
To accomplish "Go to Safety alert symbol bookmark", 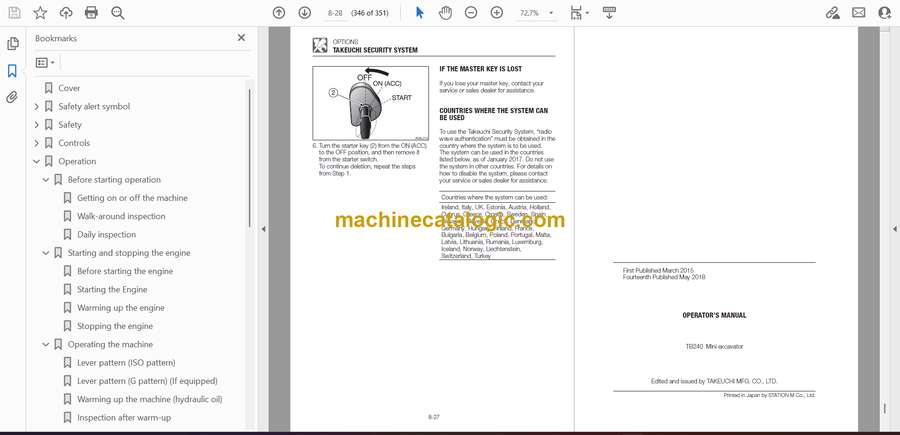I will point(94,106).
